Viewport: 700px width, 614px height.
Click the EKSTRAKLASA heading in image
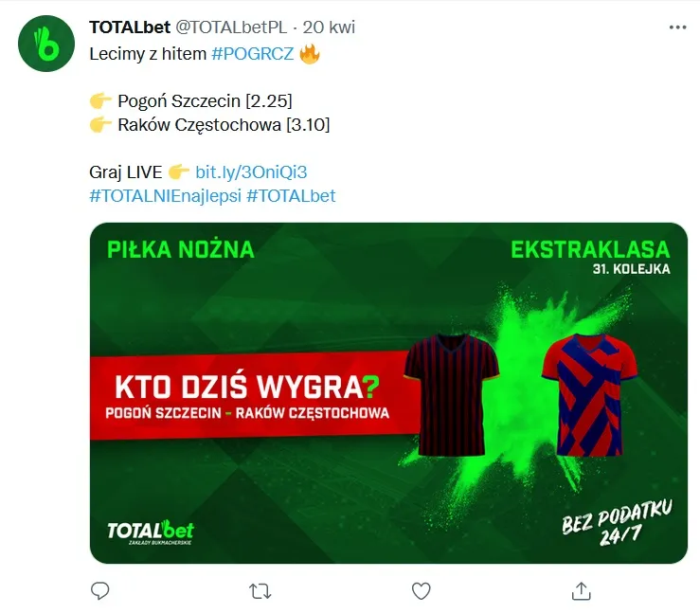pyautogui.click(x=590, y=249)
